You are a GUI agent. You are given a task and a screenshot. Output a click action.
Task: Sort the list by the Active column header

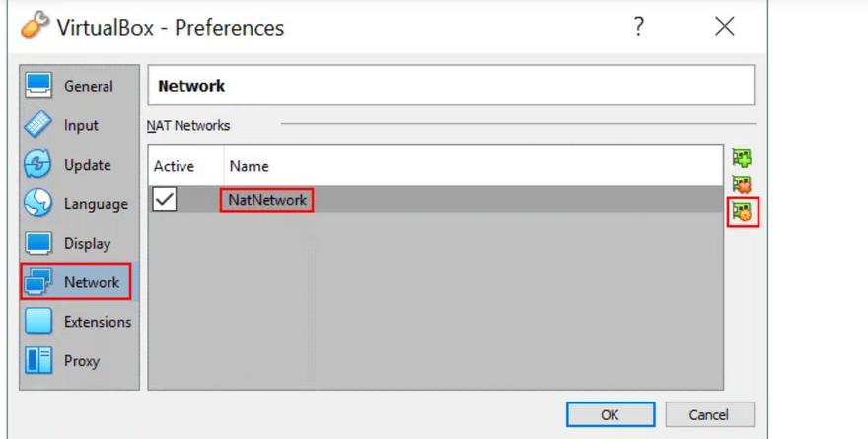coord(175,166)
